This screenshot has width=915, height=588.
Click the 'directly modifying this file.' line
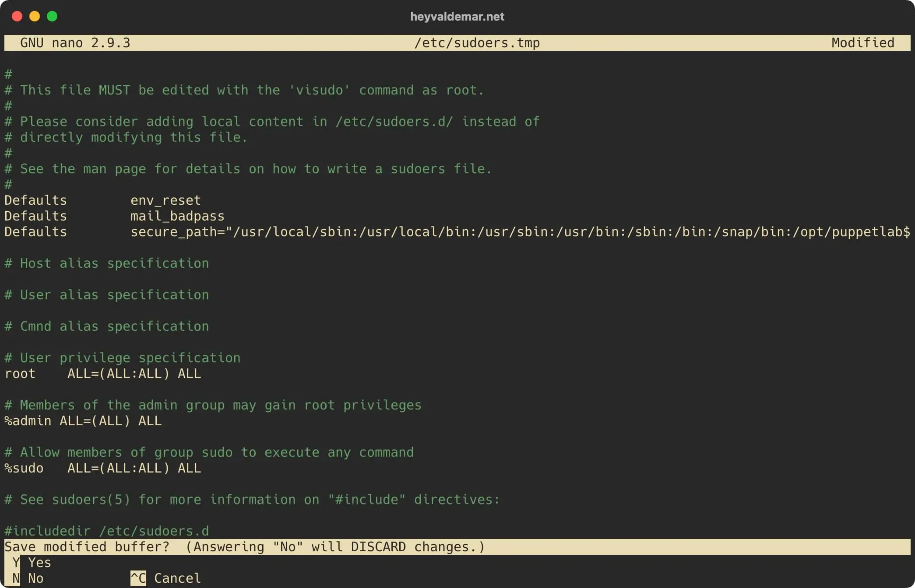126,137
